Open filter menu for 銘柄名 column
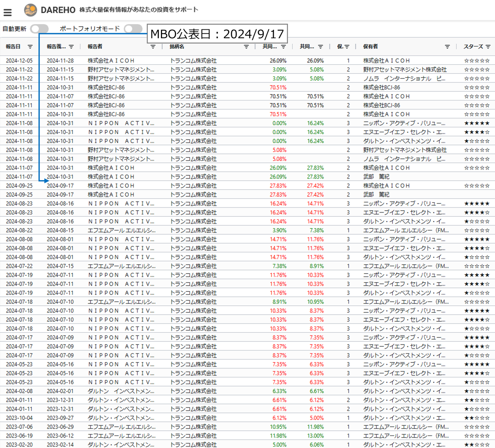Screen dimensions: 495x448 coord(246,47)
